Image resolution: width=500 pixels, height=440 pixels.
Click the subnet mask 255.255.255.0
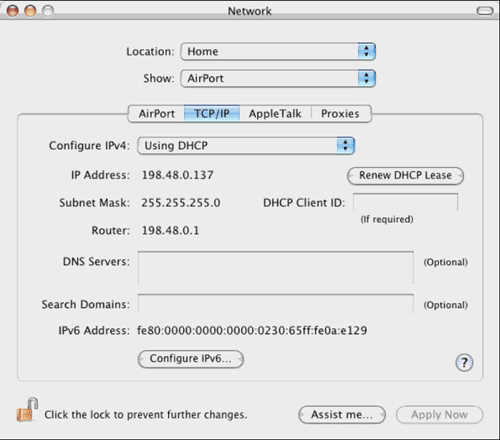point(181,203)
